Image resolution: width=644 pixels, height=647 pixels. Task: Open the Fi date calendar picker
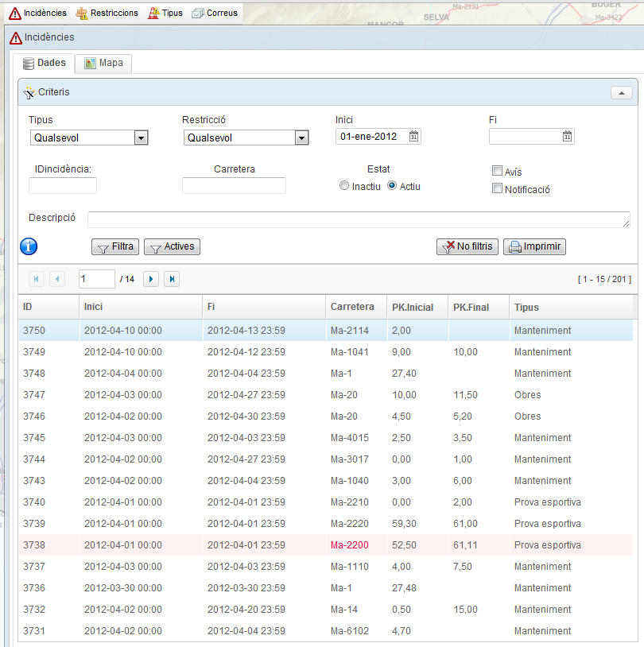[567, 137]
